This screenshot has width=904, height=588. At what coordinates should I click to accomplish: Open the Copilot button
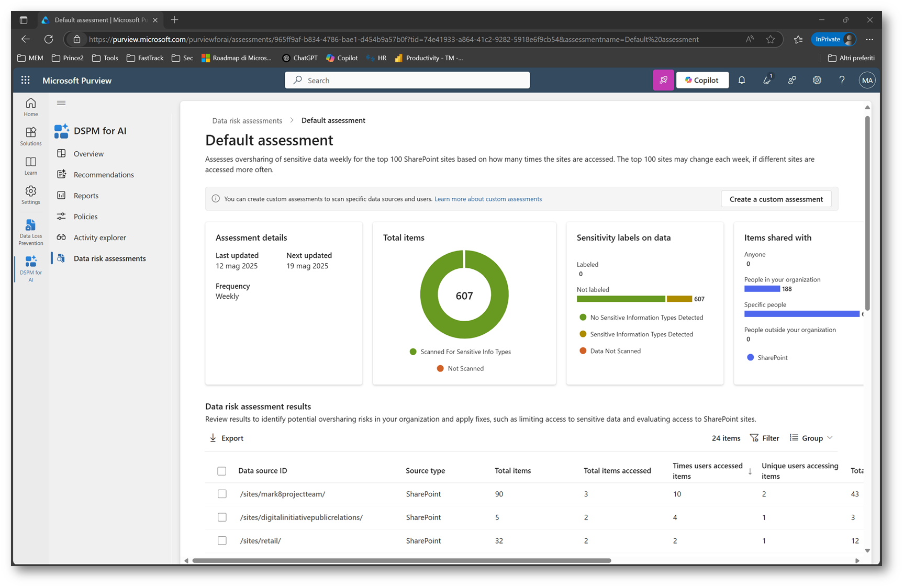702,80
